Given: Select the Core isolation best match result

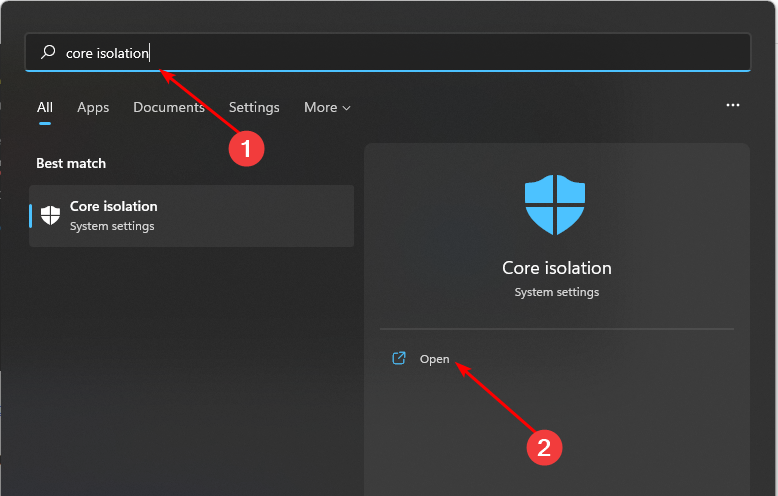Looking at the screenshot, I should pos(192,216).
